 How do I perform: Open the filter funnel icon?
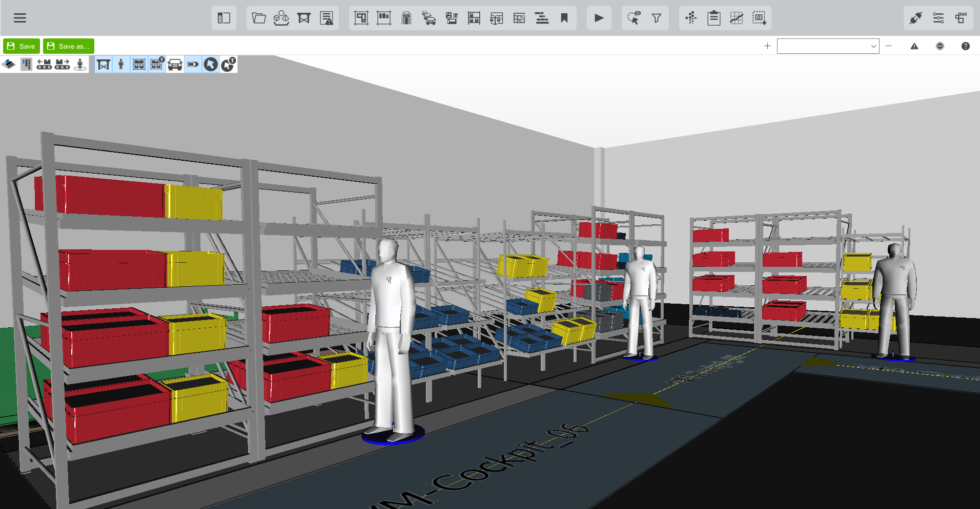click(x=657, y=18)
